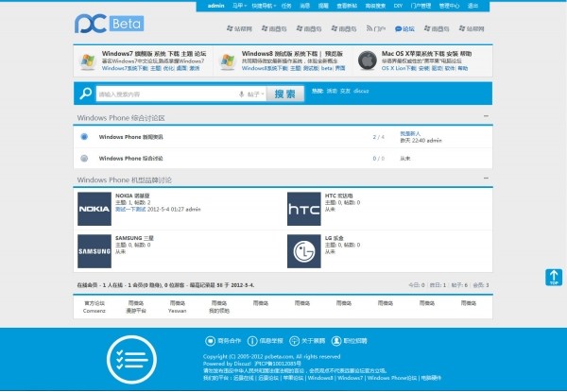Click the Windows7 section flag icon
This screenshot has height=392, width=567.
pos(88,60)
